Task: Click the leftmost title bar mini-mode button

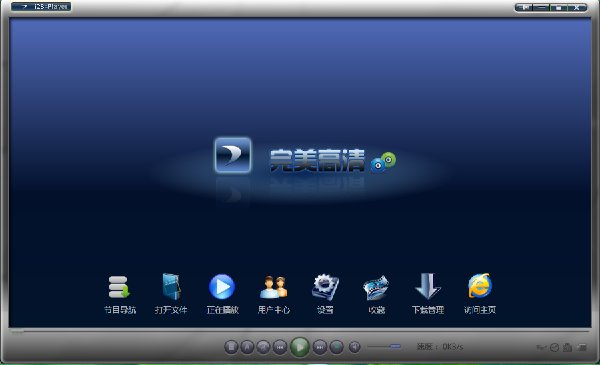Action: (524, 7)
